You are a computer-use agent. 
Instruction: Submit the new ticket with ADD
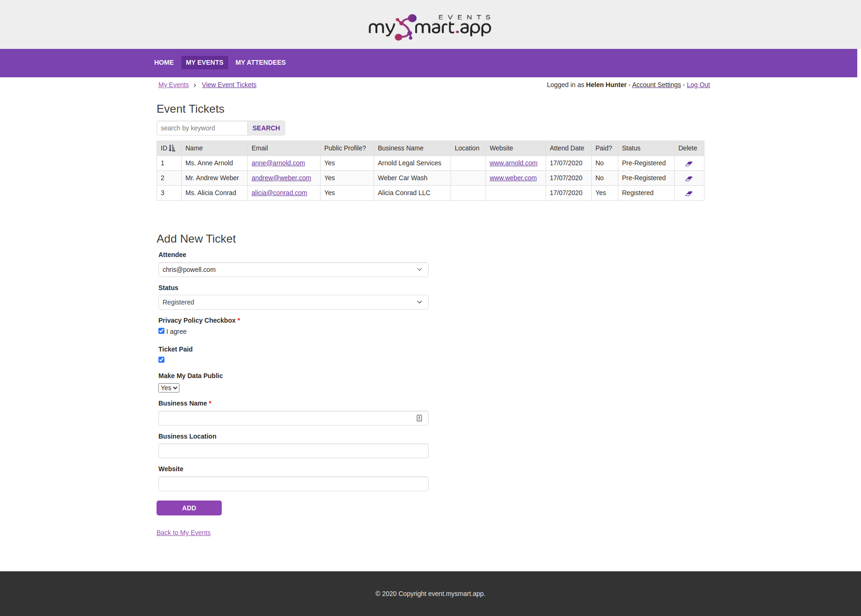coord(189,508)
